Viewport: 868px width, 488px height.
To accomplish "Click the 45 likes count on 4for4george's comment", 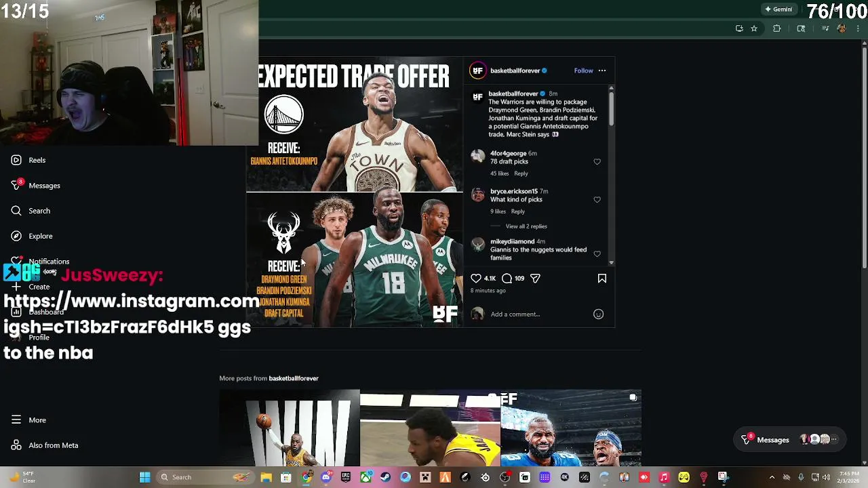I will (499, 174).
